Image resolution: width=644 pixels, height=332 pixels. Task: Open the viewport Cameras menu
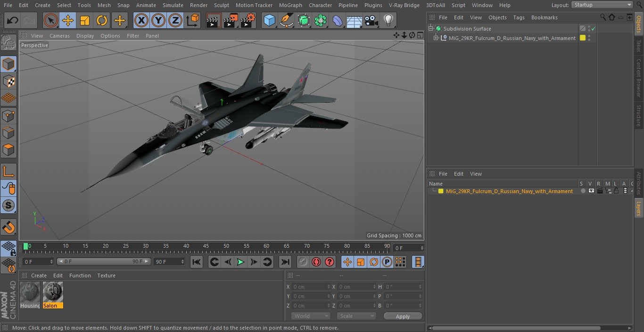point(59,36)
